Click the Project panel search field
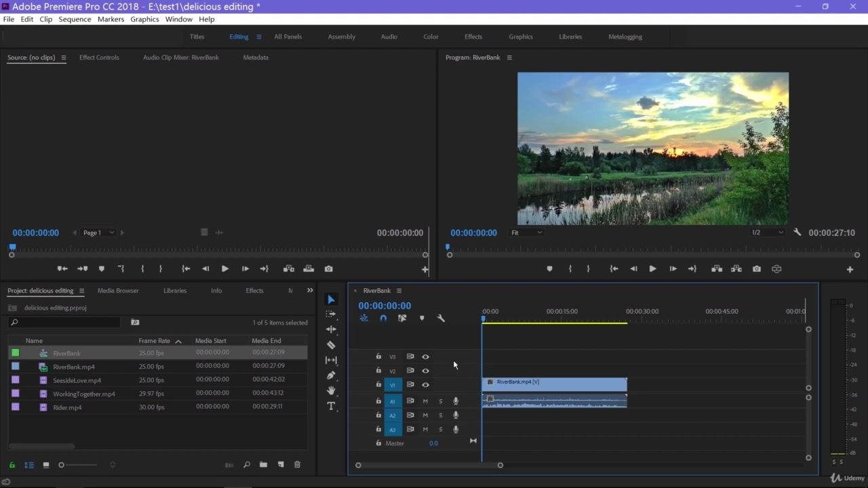This screenshot has width=868, height=488. tap(65, 323)
